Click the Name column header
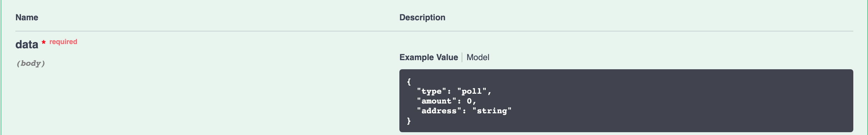This screenshot has width=868, height=135. pyautogui.click(x=27, y=17)
